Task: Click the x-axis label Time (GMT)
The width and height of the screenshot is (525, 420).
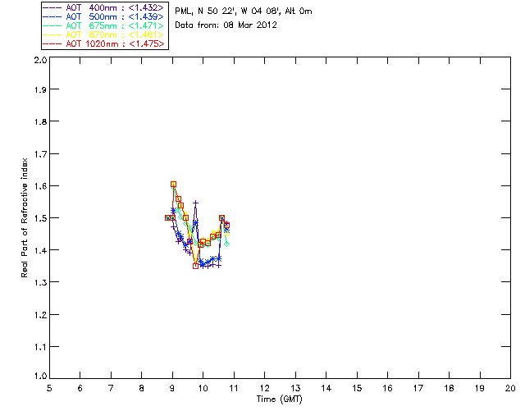Action: [x=280, y=399]
